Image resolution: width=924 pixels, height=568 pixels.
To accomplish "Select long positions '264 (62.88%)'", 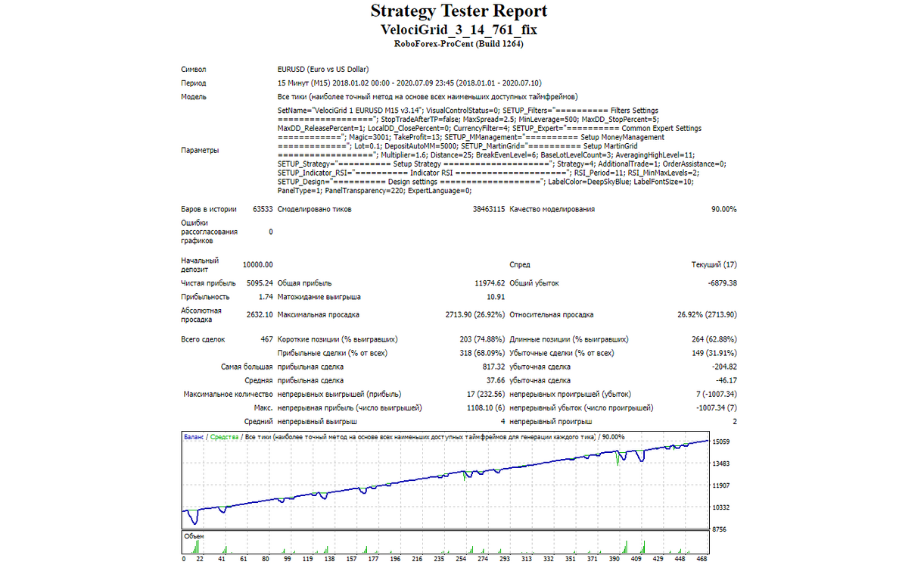I will click(x=714, y=339).
